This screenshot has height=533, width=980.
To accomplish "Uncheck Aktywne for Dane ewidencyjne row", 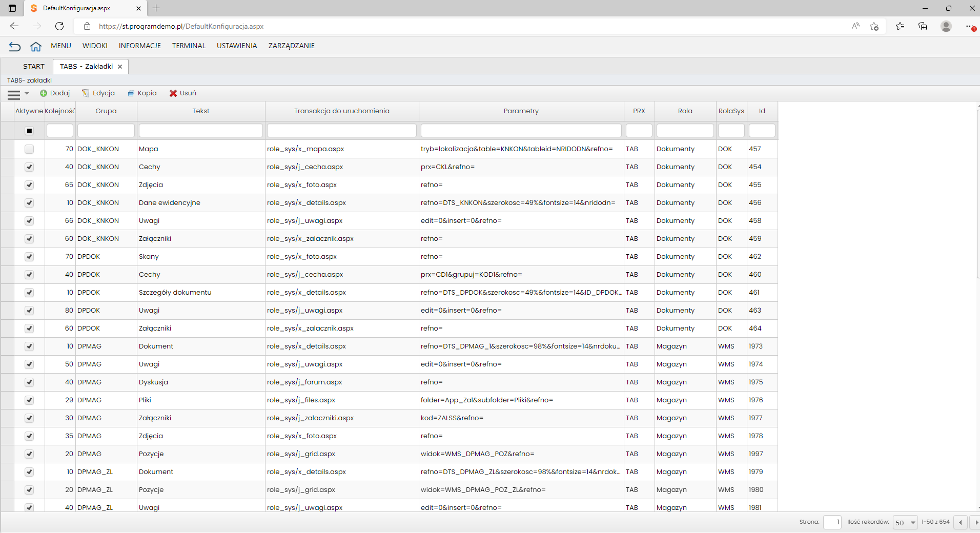I will point(29,203).
